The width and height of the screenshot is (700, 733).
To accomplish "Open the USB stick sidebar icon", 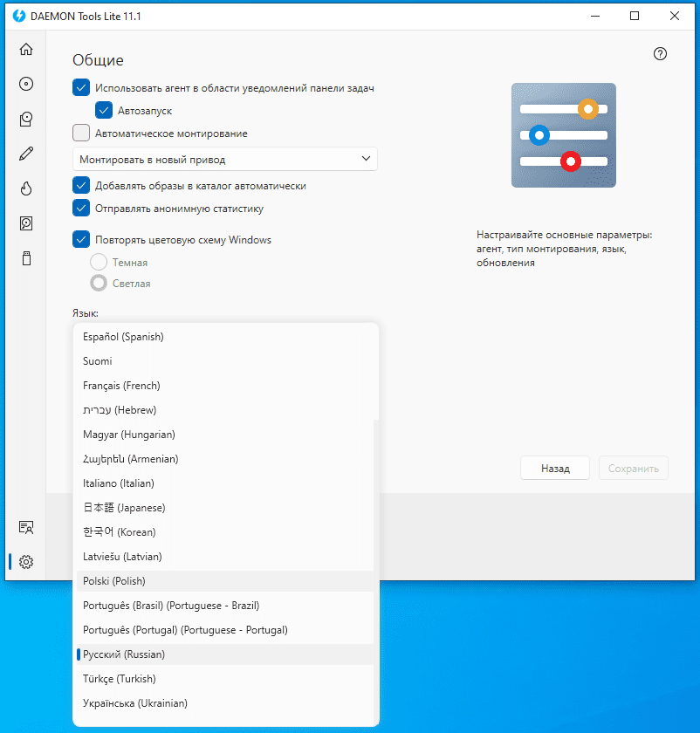I will click(27, 258).
